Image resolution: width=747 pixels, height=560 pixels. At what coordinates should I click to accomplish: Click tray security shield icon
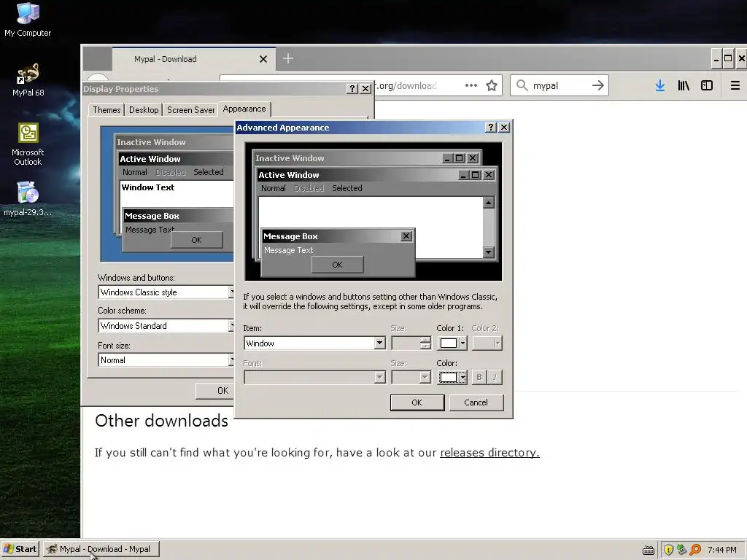click(668, 550)
